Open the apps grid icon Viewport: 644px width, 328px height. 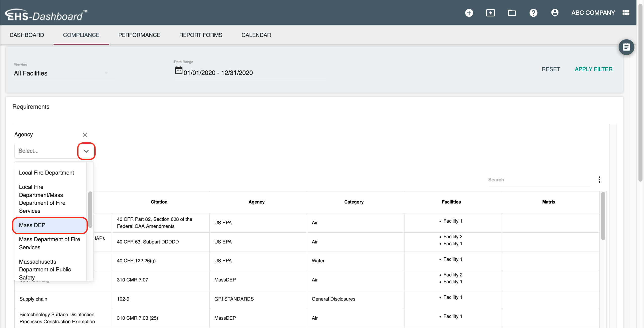[626, 13]
